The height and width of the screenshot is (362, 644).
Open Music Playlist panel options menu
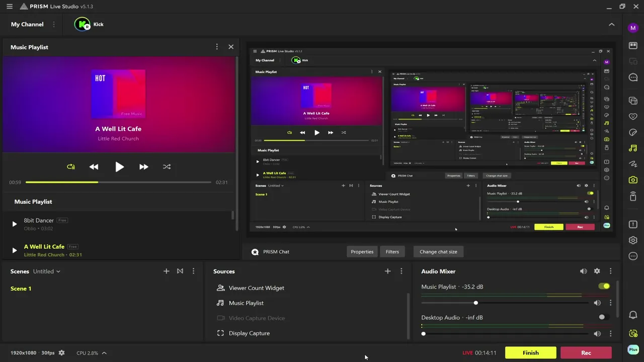217,47
